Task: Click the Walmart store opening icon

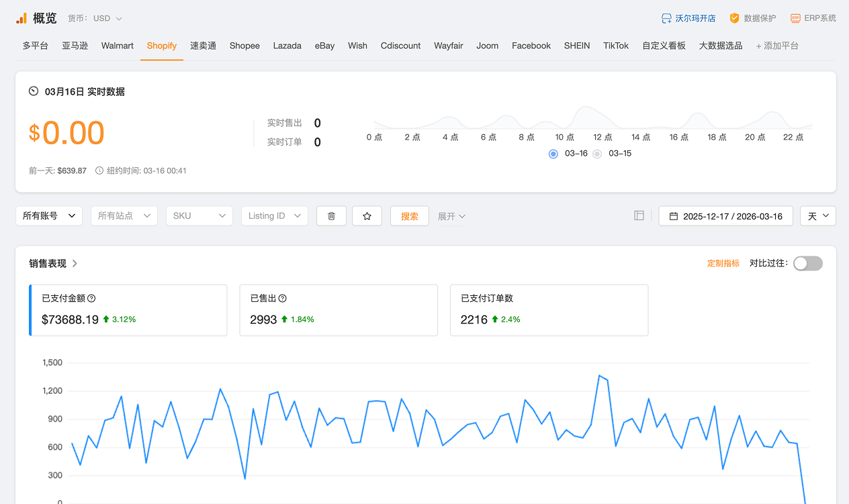Action: click(666, 18)
